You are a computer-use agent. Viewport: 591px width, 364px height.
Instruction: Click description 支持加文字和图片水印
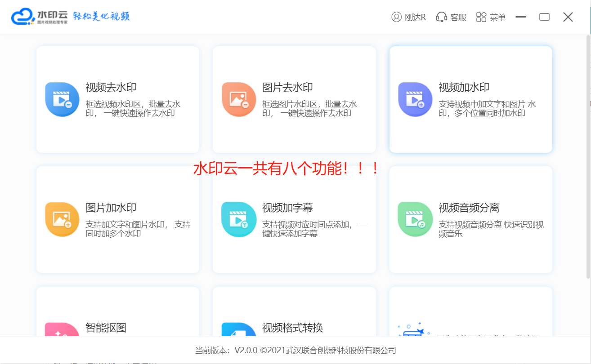[x=138, y=229]
